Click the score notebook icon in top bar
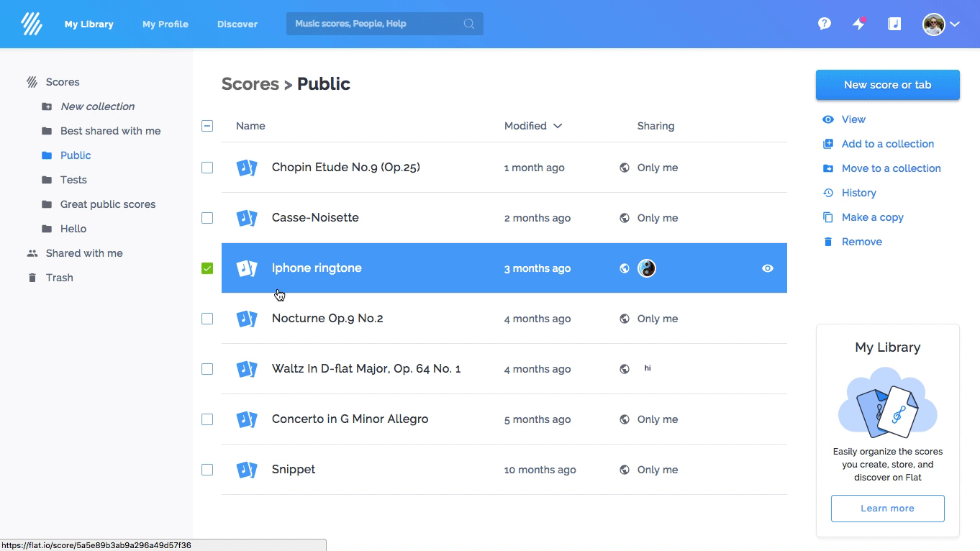Image resolution: width=980 pixels, height=551 pixels. point(894,23)
